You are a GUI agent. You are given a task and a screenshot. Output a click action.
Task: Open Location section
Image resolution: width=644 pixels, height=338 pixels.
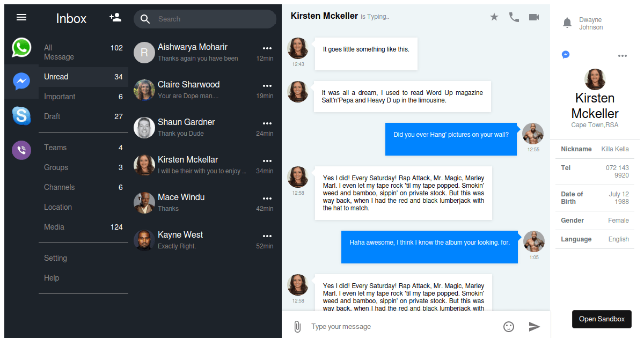[83, 207]
